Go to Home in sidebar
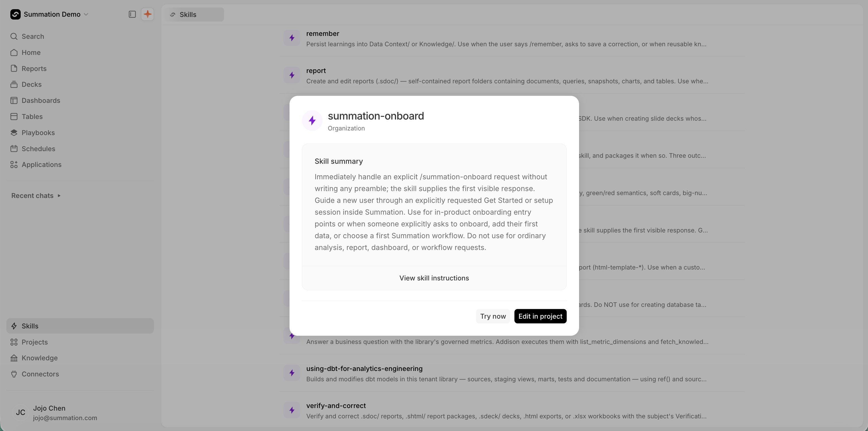 click(80, 53)
